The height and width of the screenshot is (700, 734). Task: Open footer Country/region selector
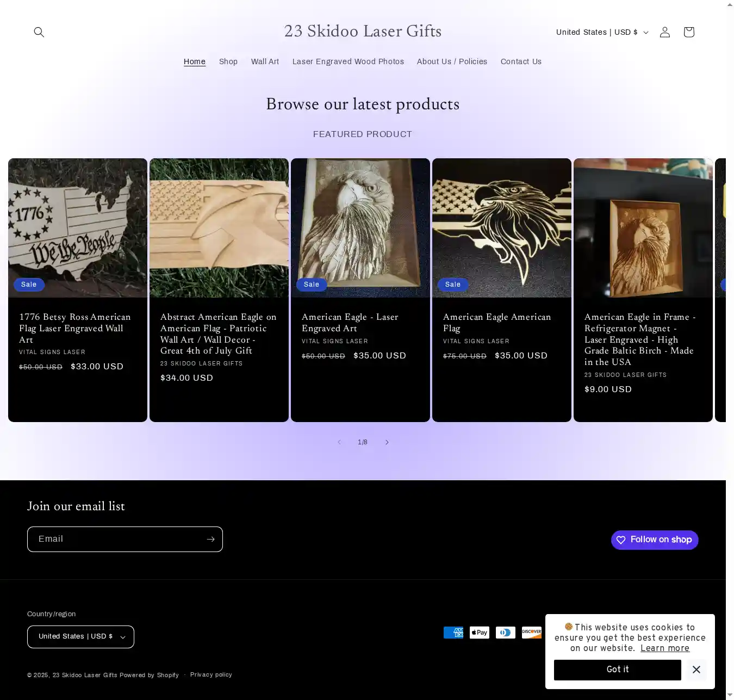pos(80,637)
